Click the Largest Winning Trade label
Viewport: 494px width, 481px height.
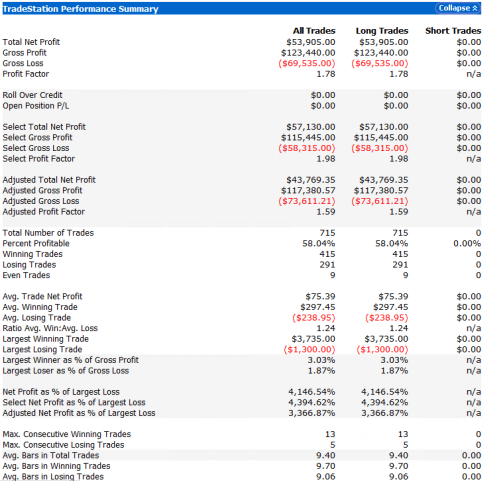coord(46,339)
